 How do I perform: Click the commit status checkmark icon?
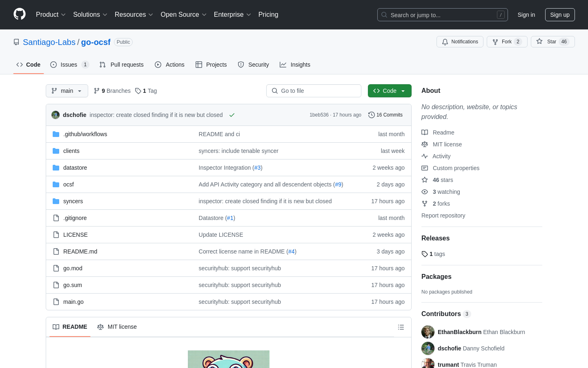click(x=232, y=115)
